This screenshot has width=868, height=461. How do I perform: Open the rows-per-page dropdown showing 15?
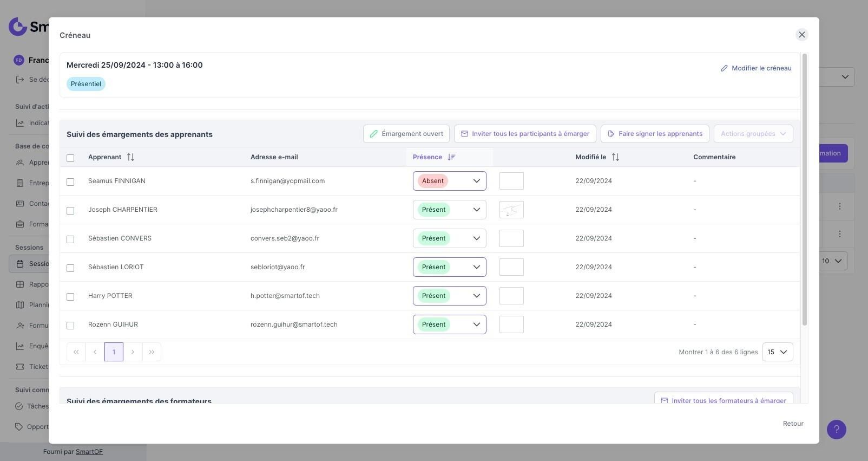pos(778,352)
